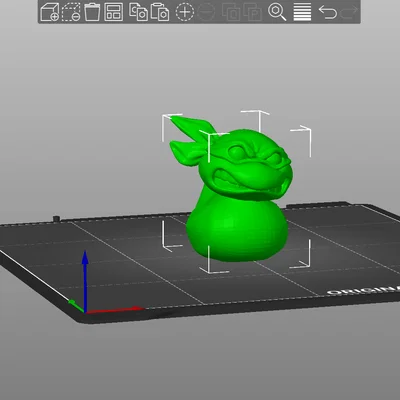
Task: Open the Search magnifier tool
Action: (277, 12)
